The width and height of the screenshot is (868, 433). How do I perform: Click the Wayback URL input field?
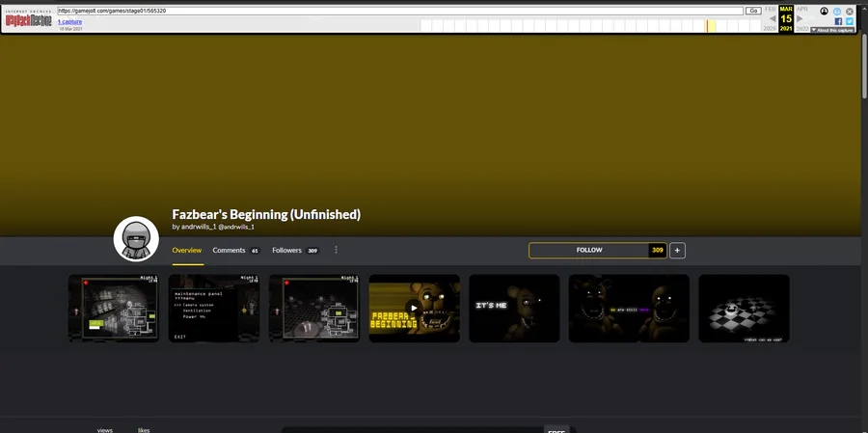[x=400, y=11]
